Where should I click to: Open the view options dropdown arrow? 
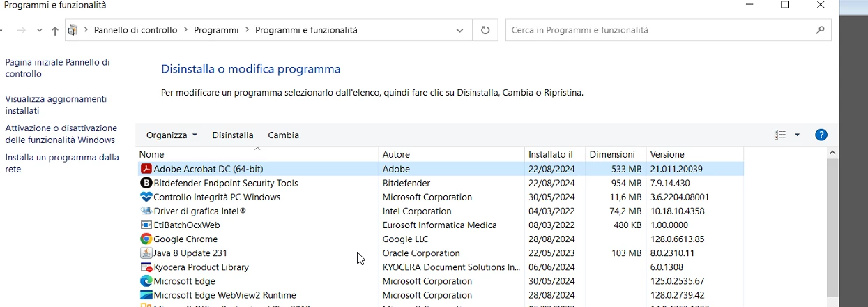click(x=797, y=135)
